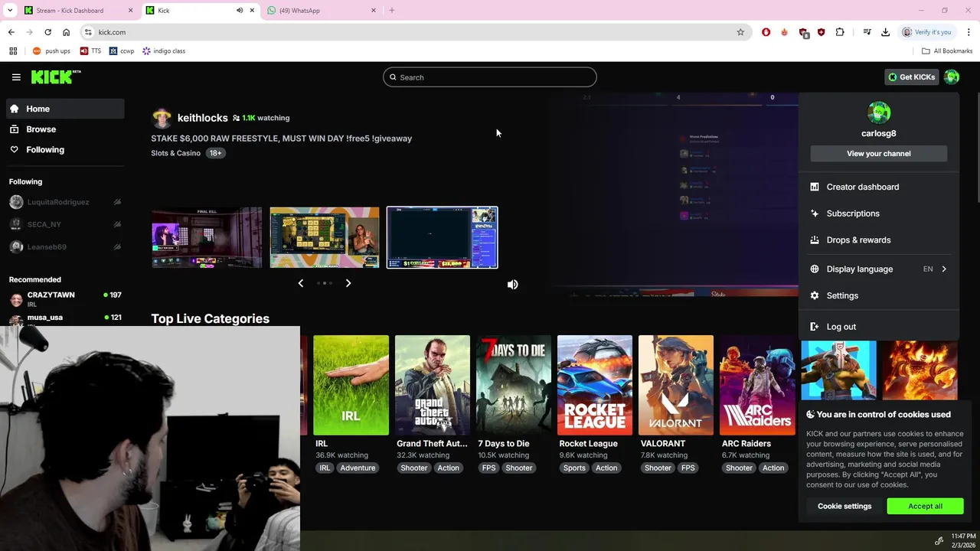Open media controls icon in toolbar
980x551 pixels.
coord(867,32)
